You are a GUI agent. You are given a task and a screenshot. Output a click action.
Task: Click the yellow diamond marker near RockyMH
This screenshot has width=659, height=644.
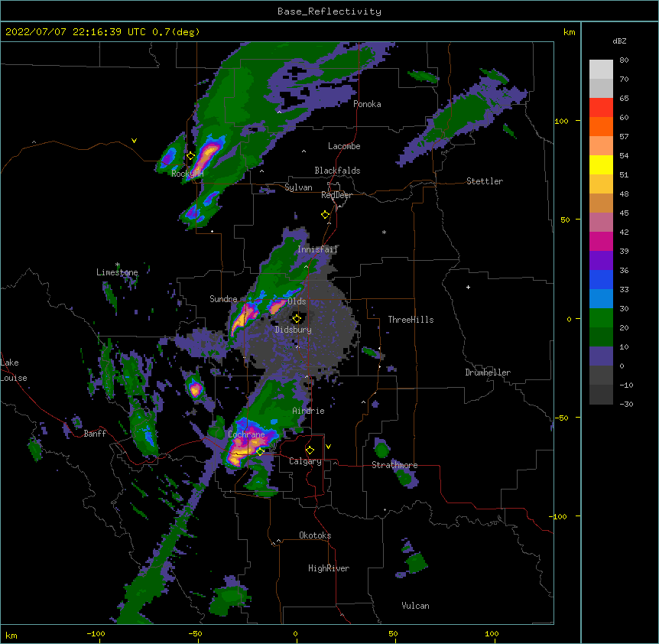coord(191,156)
